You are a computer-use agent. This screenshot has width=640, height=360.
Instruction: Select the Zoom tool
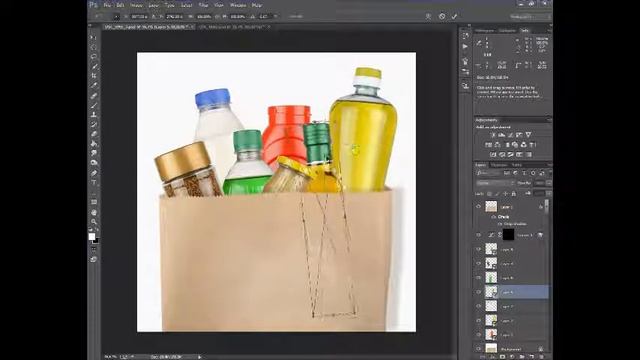pos(94,222)
